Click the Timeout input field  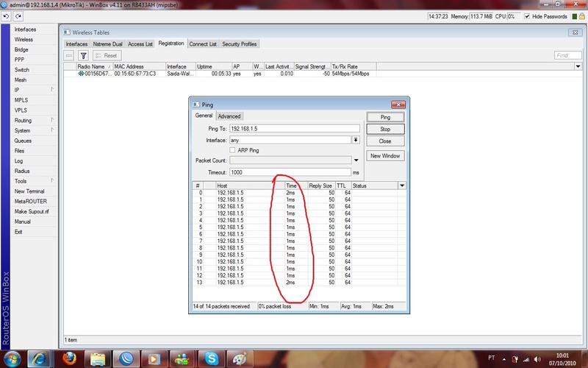pos(290,172)
